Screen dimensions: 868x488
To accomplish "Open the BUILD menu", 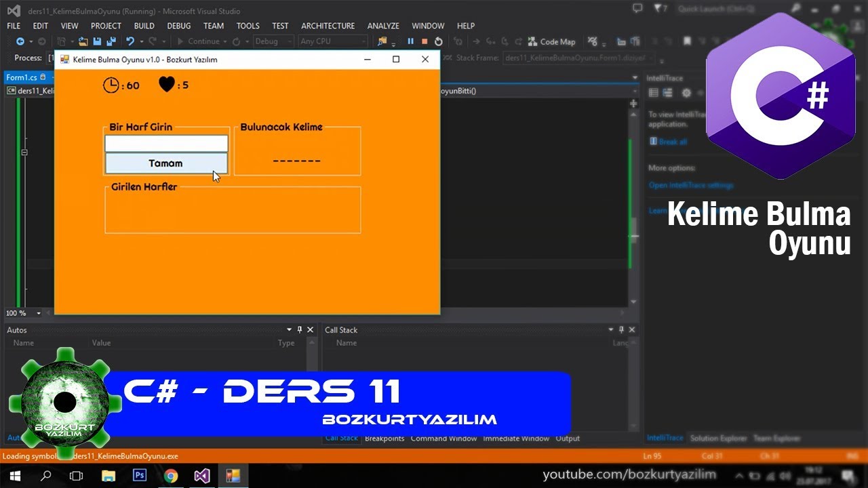I will (x=144, y=26).
